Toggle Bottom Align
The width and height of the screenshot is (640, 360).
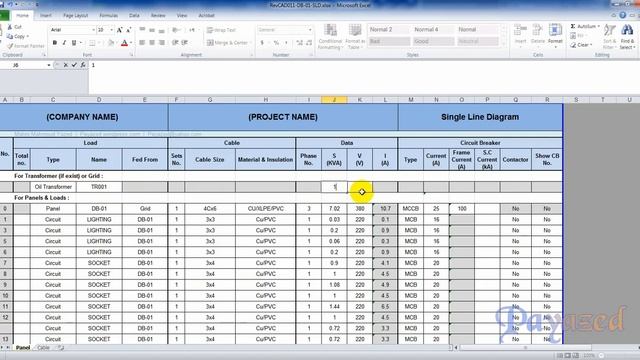click(162, 30)
